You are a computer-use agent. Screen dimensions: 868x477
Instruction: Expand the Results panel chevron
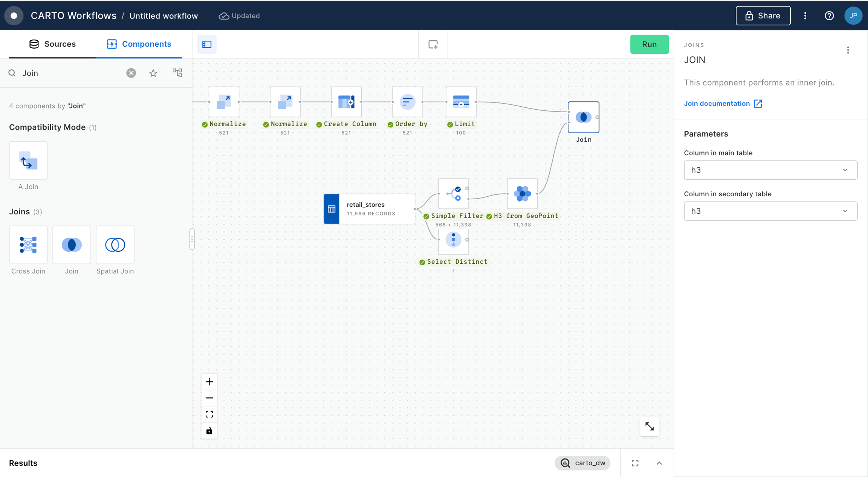tap(659, 463)
